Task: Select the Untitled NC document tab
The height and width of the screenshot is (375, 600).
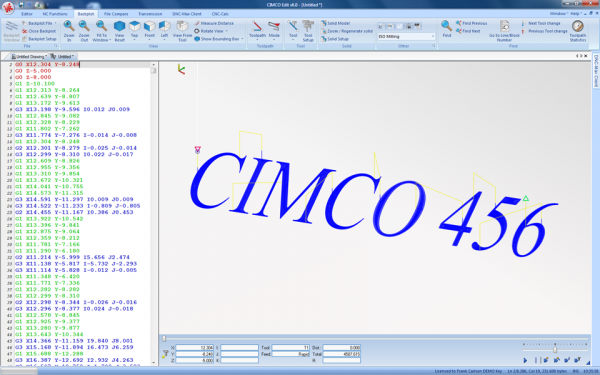Action: 63,56
